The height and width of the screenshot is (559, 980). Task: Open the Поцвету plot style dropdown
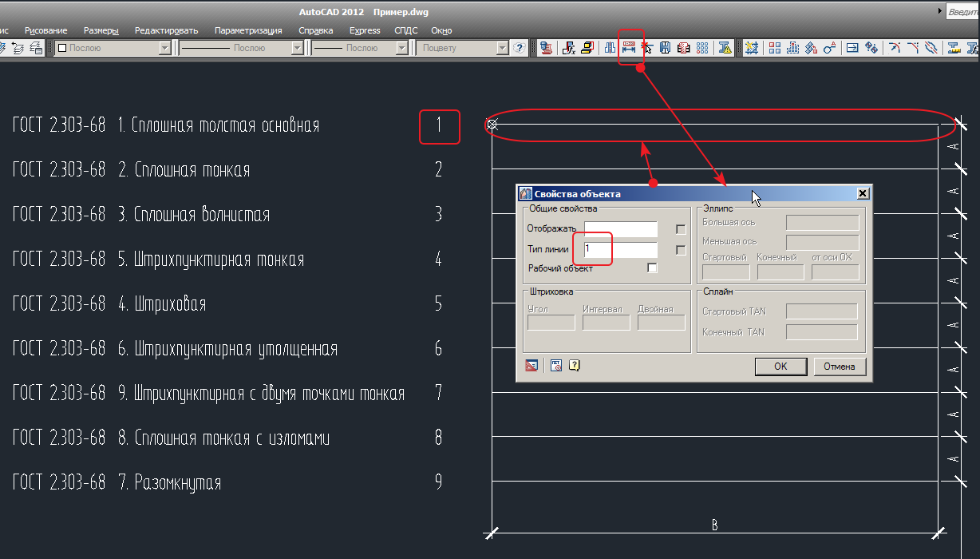click(x=462, y=48)
